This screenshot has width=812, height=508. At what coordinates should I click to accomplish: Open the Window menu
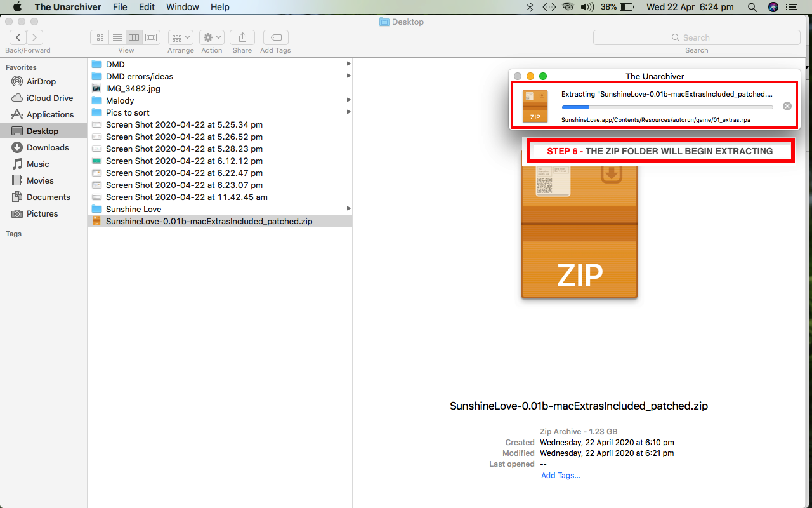(x=183, y=7)
